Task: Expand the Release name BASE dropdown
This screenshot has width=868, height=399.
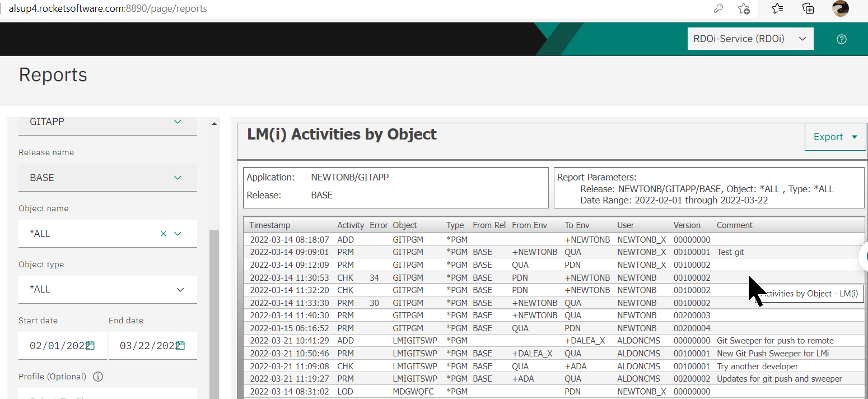Action: (x=178, y=178)
